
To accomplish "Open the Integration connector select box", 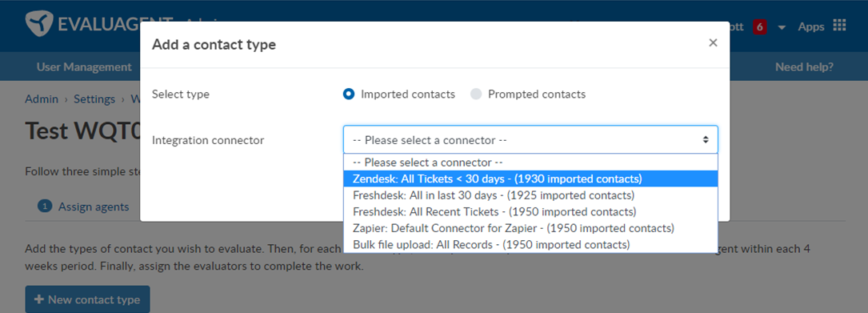I will point(530,139).
